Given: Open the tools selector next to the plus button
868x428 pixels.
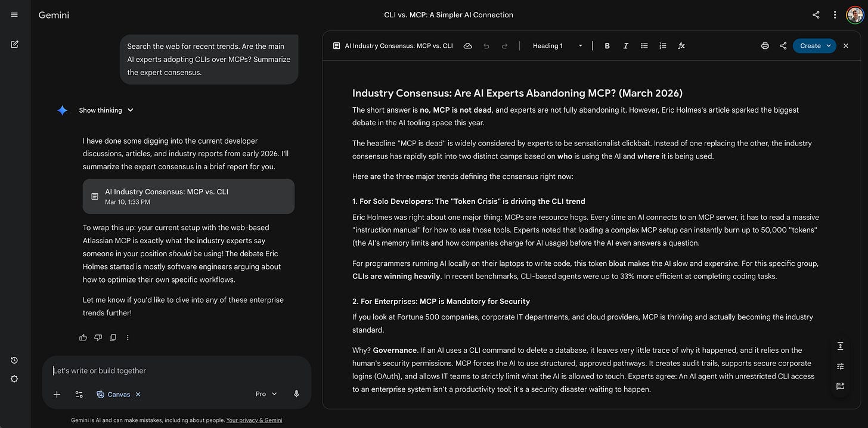Looking at the screenshot, I should (x=79, y=394).
